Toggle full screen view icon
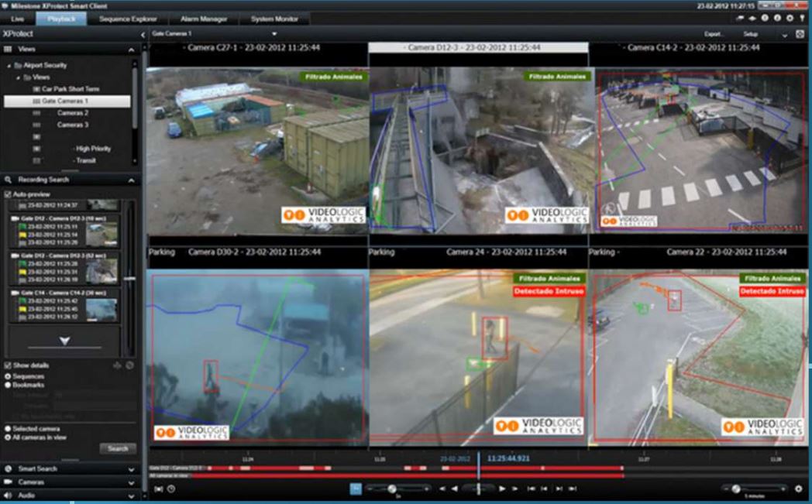 pos(800,34)
